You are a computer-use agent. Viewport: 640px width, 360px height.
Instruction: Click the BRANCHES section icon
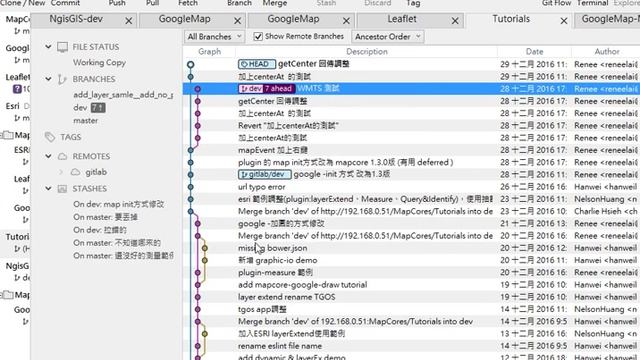(x=62, y=79)
